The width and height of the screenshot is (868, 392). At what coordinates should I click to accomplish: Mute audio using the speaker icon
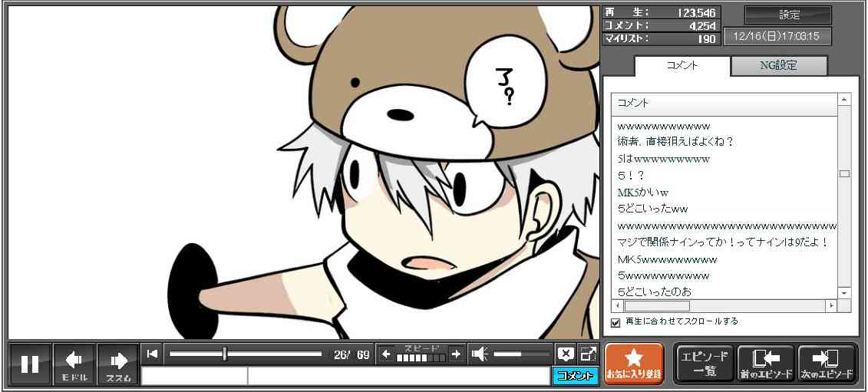tap(479, 354)
